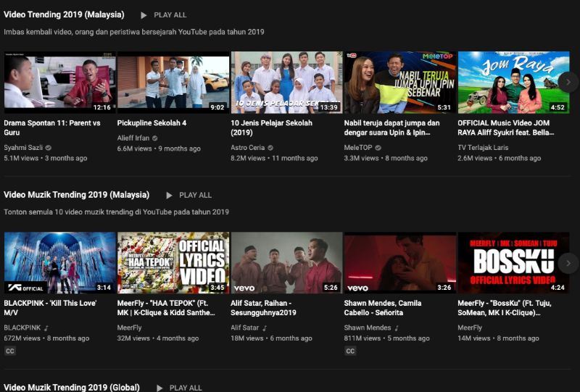Open the HAA TEPOK lyrics video thumbnail
Viewport: 580px width, 392px height.
tap(173, 263)
